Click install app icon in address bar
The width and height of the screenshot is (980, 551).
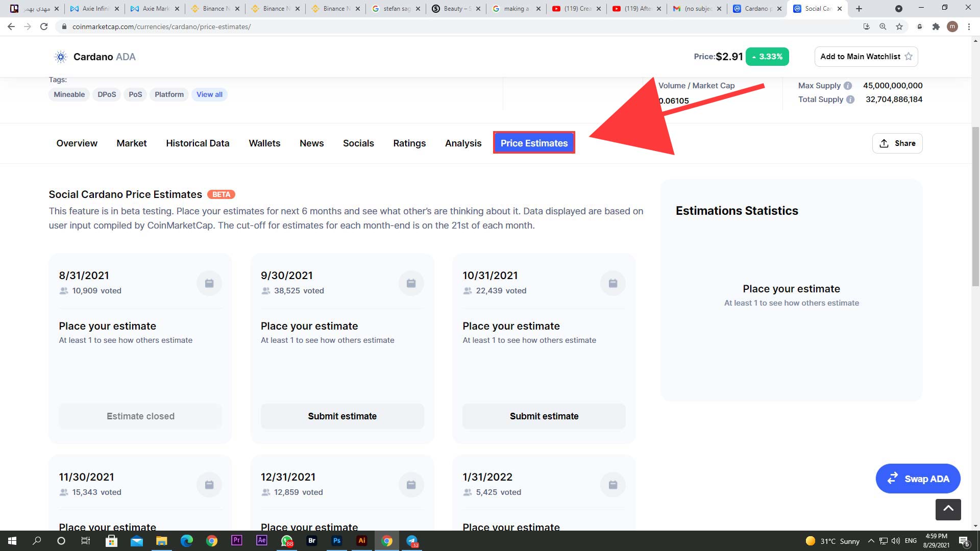point(866,27)
